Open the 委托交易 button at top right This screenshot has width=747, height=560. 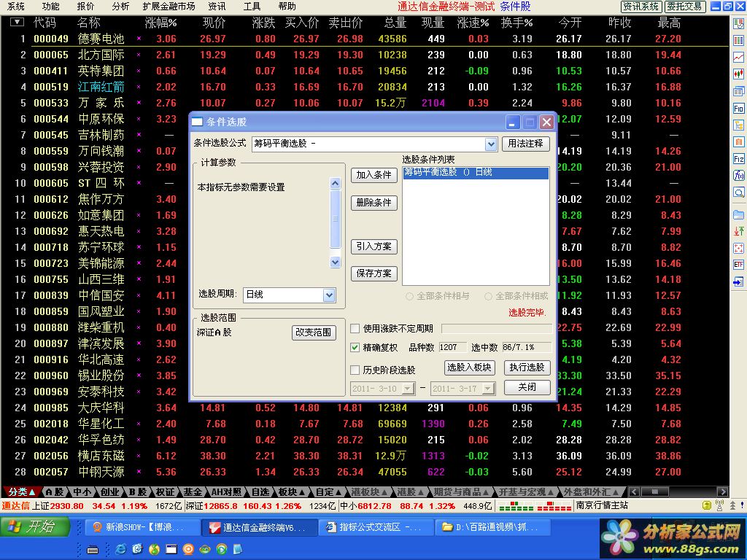685,6
